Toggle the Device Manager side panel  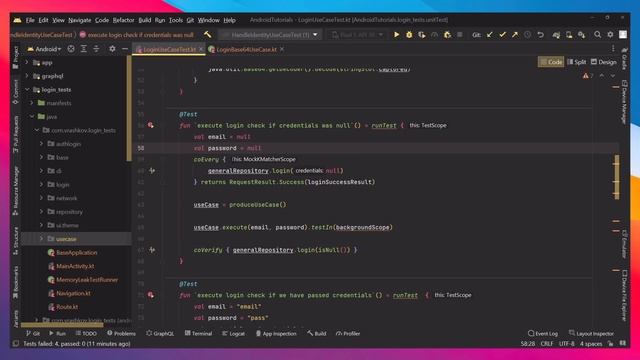[624, 102]
